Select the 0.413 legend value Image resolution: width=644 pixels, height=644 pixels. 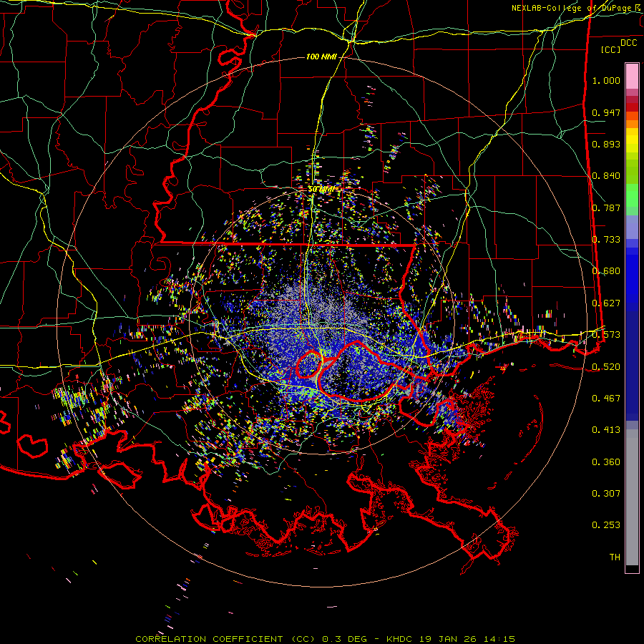point(606,430)
